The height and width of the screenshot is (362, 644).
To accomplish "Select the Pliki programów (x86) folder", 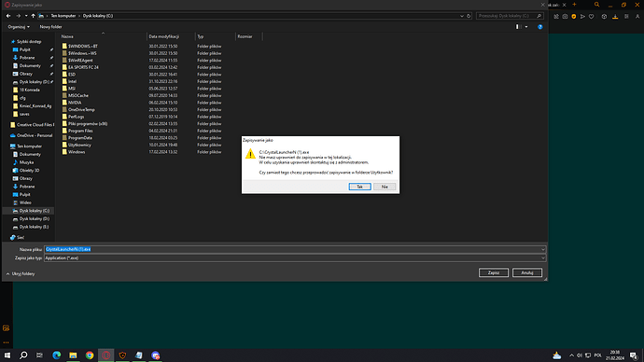I will point(88,123).
